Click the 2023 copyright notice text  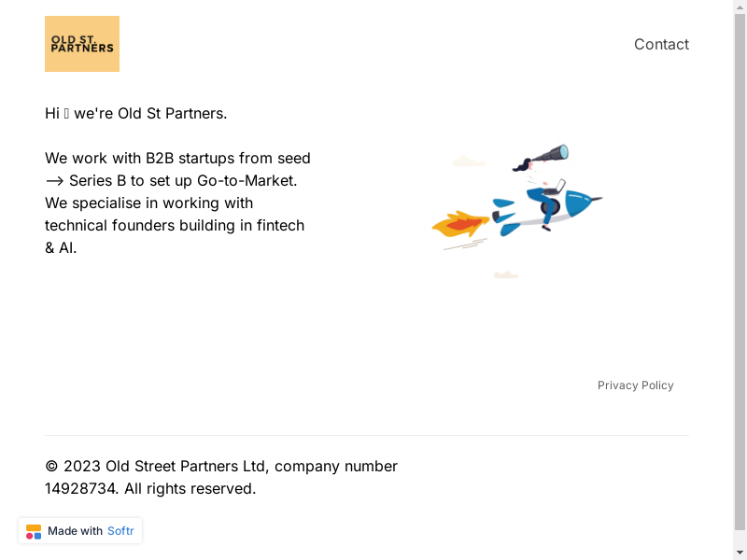(x=220, y=466)
